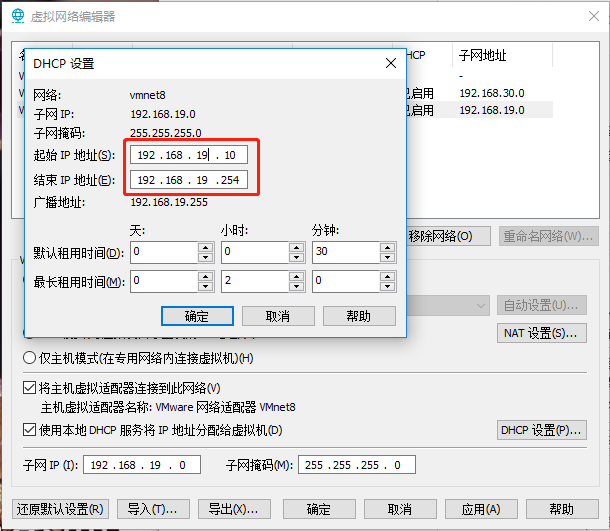Screen dimensions: 610x531
Task: Close the DHCP 设置 dialog
Action: (391, 63)
